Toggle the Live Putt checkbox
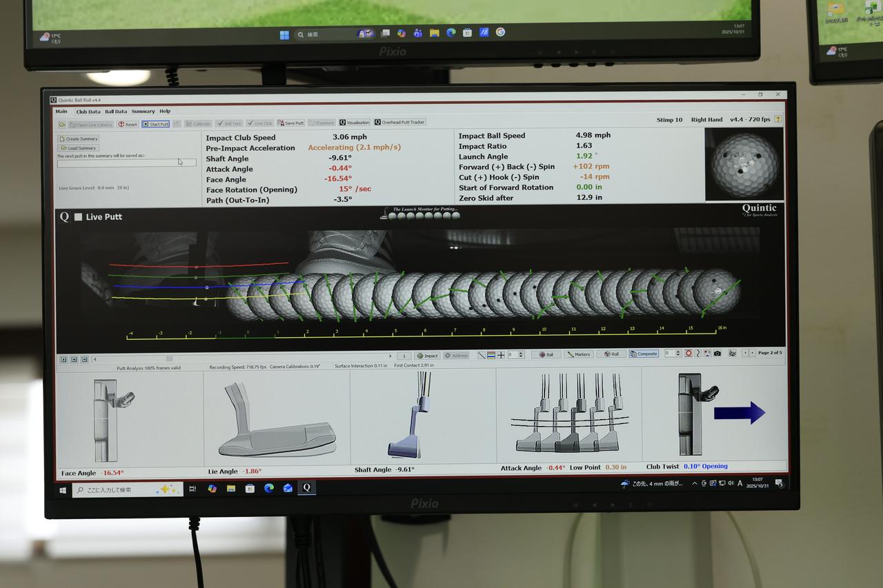Viewport: 883px width, 588px height. [78, 217]
